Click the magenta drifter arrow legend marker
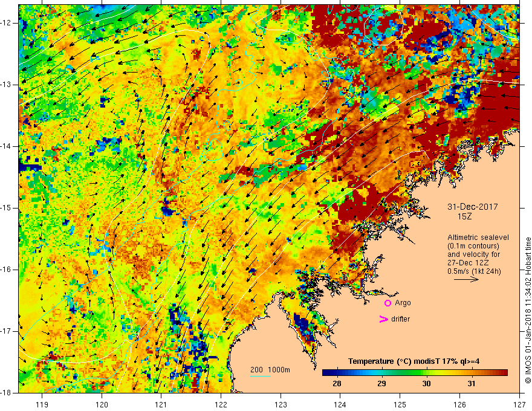This screenshot has width=532, height=411. (383, 319)
